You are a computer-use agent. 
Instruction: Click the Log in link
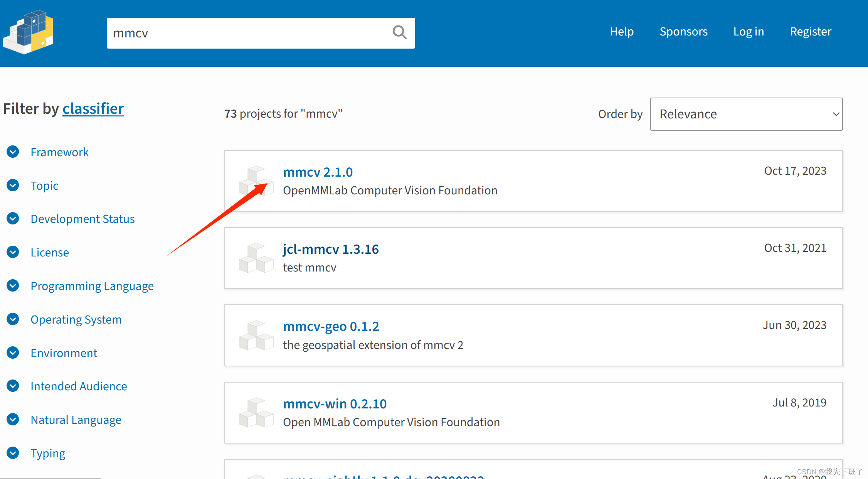coord(748,32)
